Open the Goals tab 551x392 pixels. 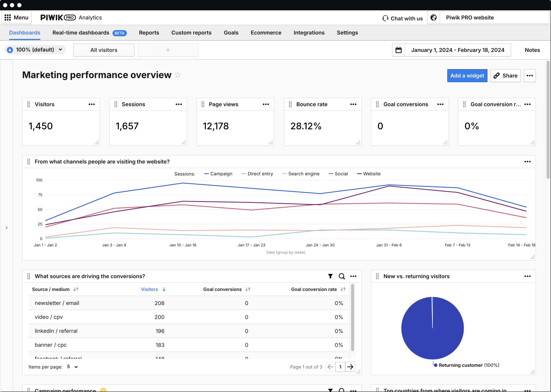pos(231,33)
